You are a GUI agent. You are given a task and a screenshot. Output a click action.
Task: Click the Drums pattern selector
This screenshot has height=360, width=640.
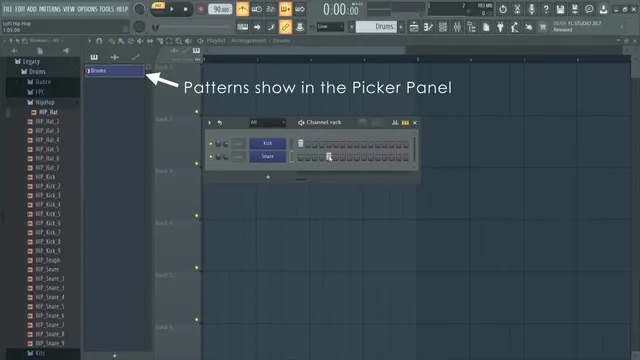tap(376, 27)
